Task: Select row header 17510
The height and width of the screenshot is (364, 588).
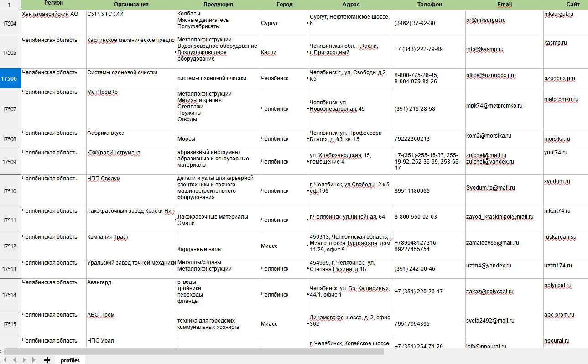Action: [10, 191]
